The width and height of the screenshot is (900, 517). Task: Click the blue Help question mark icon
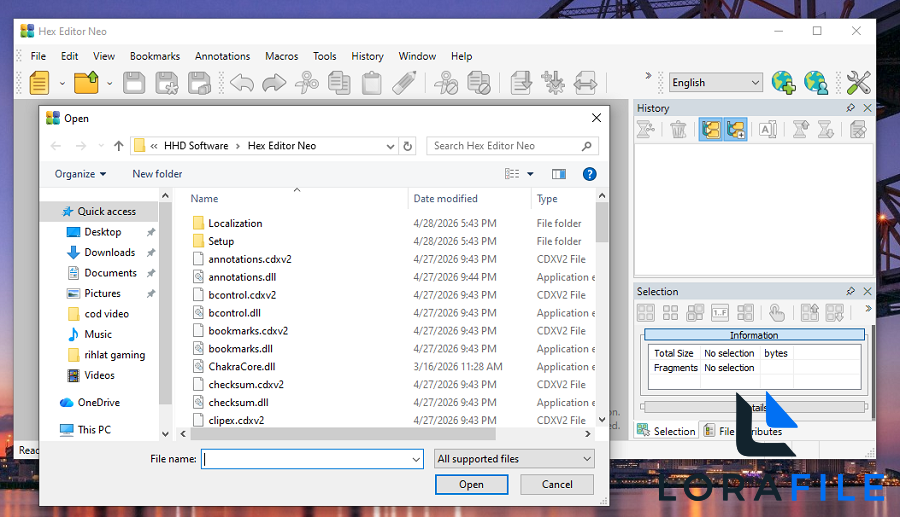tap(589, 174)
